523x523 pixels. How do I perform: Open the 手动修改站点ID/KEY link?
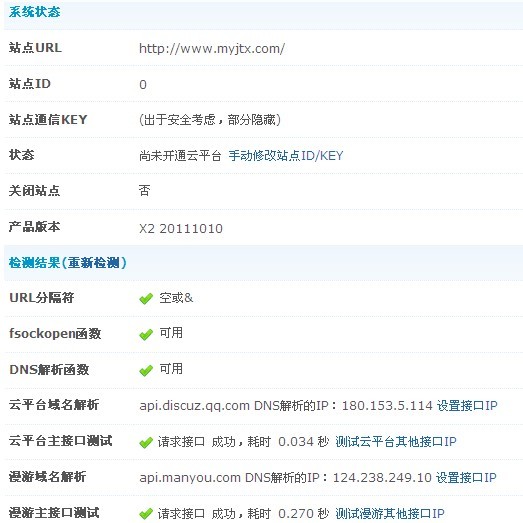[286, 155]
